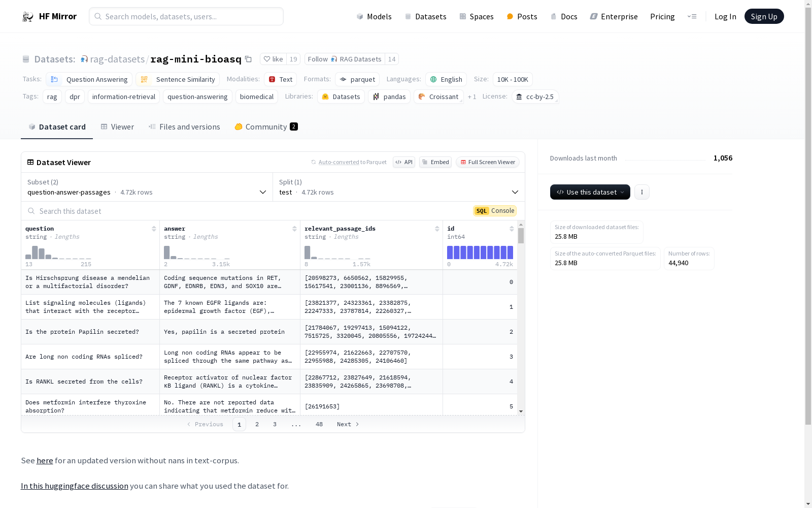Click the 'Is the protein Papilin secreted?' cell
The image size is (812, 508).
pos(90,332)
